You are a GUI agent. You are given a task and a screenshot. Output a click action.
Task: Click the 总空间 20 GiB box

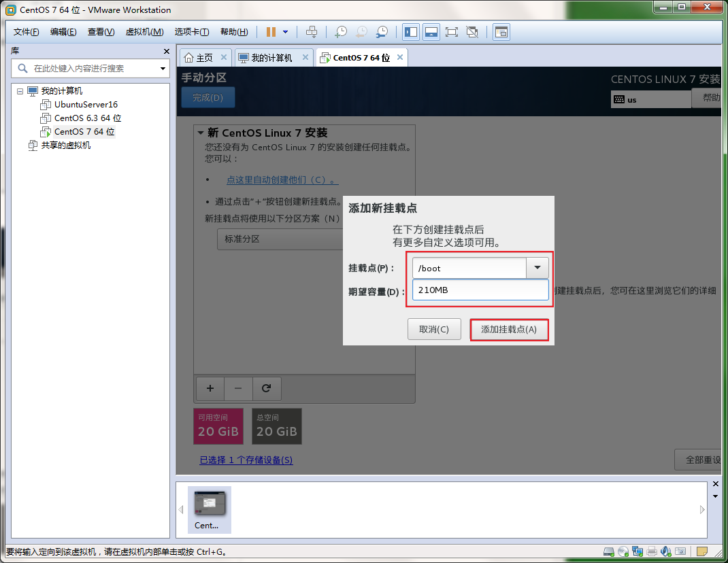[277, 426]
